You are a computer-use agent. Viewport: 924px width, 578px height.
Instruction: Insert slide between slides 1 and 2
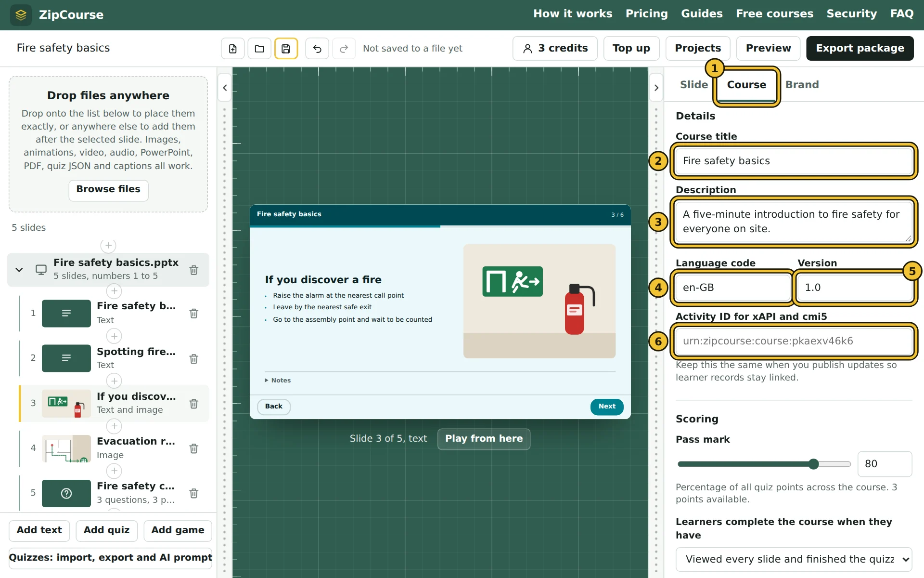(x=114, y=336)
